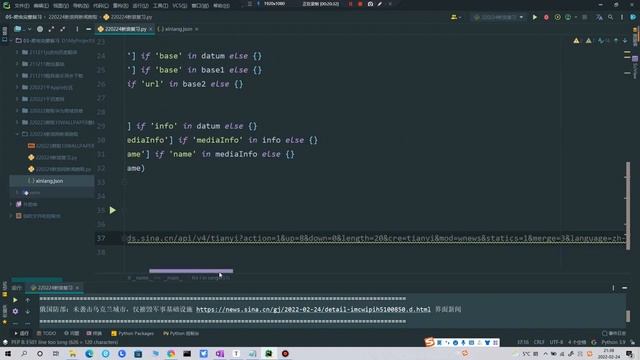
Task: Click gutter run arrow at line 35
Action: [x=113, y=210]
